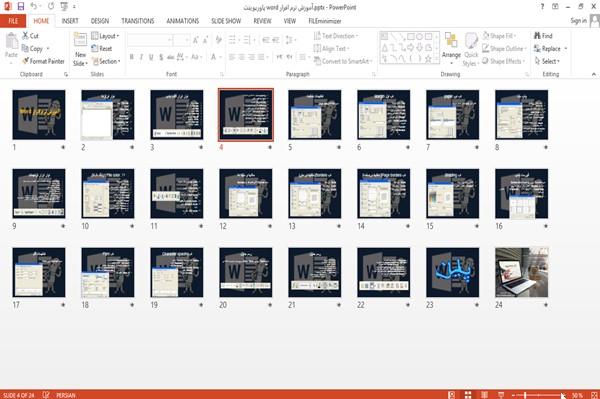Click Increase Font Size icon
The image size is (600, 399).
pyautogui.click(x=196, y=40)
